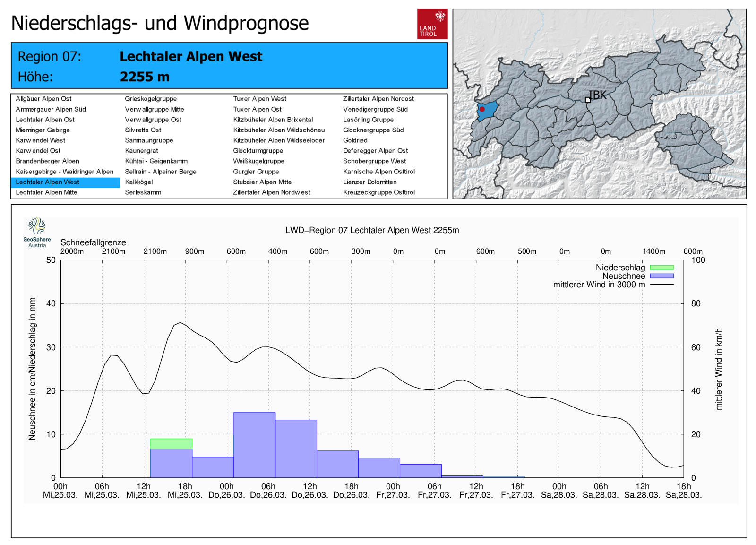756x545 pixels.
Task: Go to Tuxer Alpen West forecast
Action: pyautogui.click(x=259, y=99)
